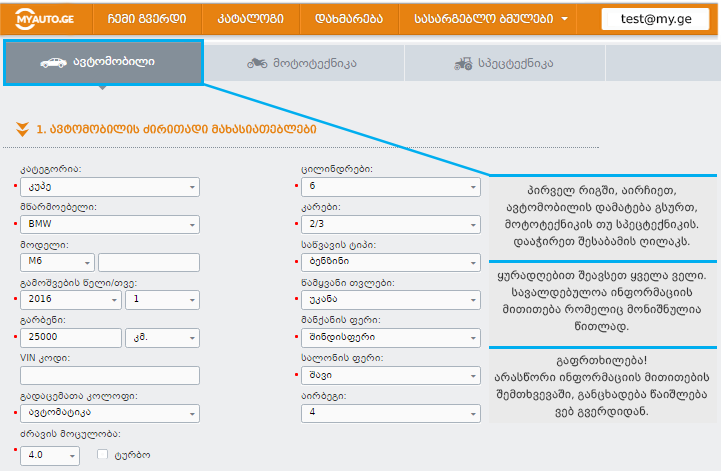
Task: Open the ჩემი გვერდი menu item
Action: (x=147, y=19)
